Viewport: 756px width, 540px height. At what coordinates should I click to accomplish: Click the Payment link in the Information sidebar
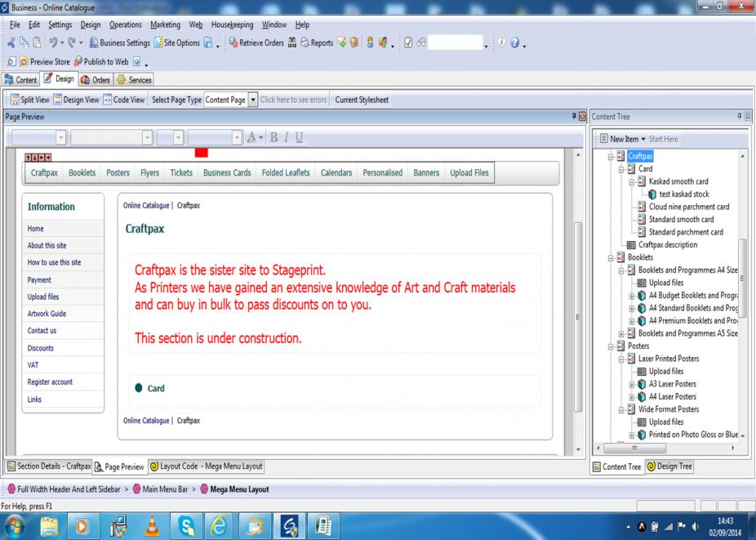click(x=39, y=279)
